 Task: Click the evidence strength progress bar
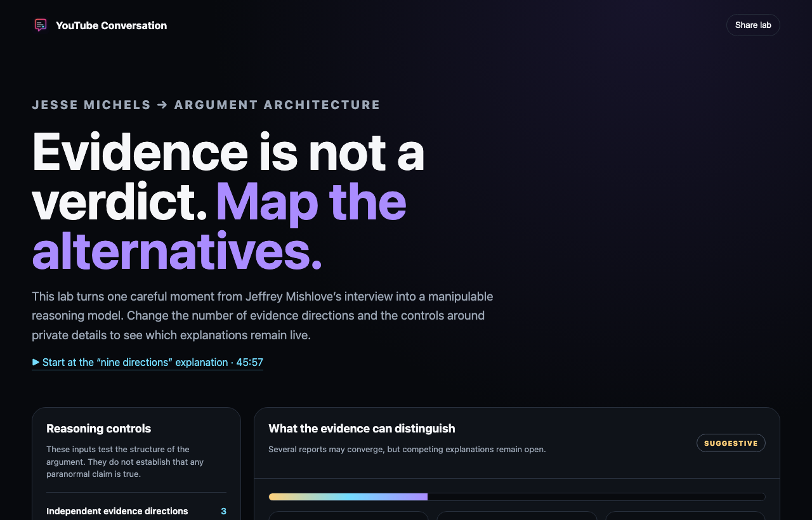click(x=516, y=497)
